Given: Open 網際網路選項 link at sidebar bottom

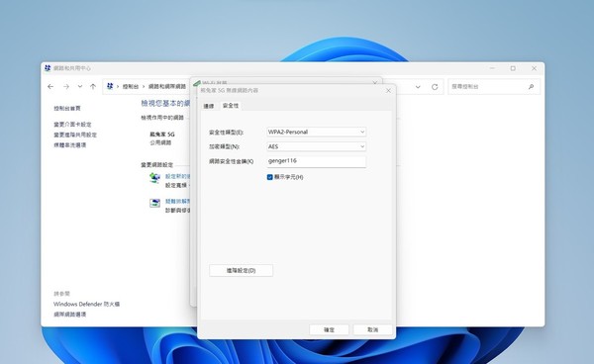Looking at the screenshot, I should tap(69, 315).
